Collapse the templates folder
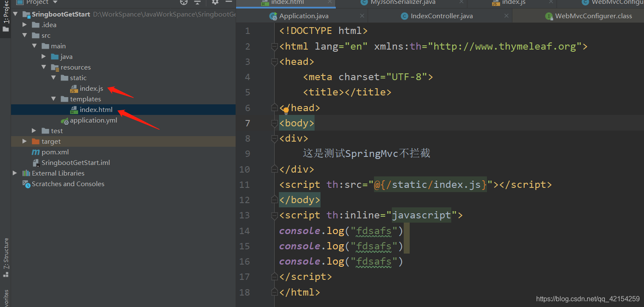This screenshot has height=307, width=644. coord(53,99)
